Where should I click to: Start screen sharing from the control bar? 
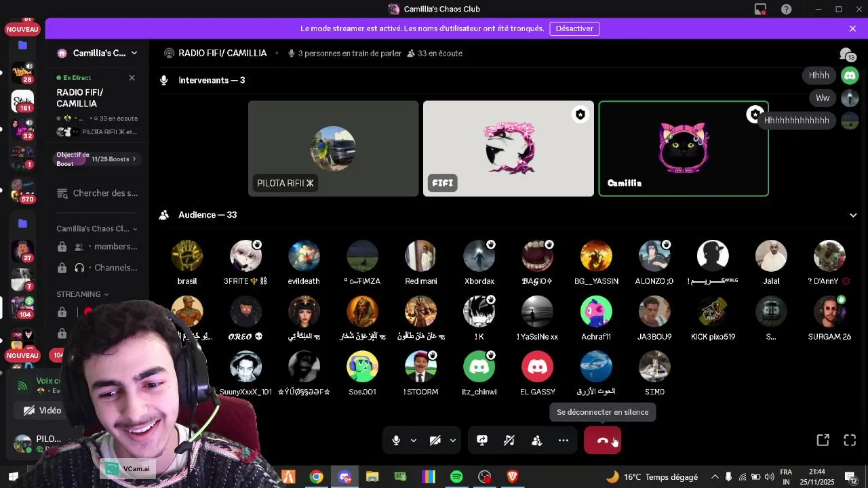(x=482, y=441)
